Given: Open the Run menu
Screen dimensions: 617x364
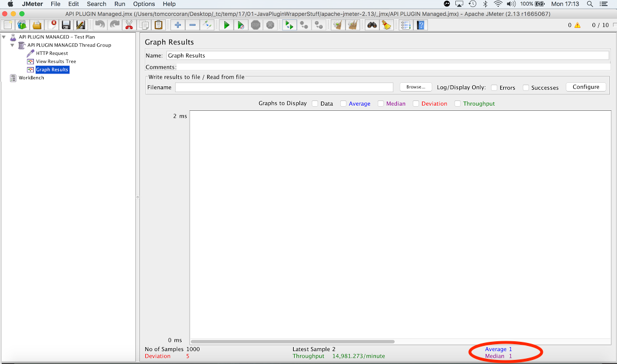Looking at the screenshot, I should click(x=120, y=4).
